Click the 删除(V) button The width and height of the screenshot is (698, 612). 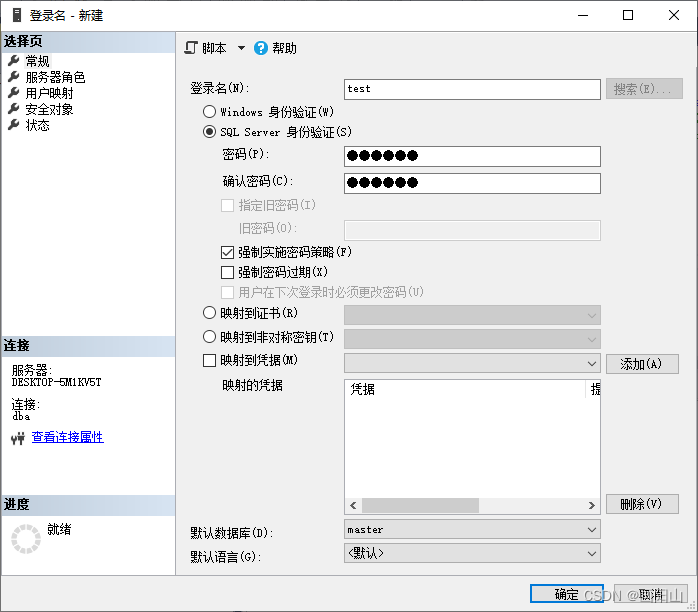pyautogui.click(x=642, y=504)
